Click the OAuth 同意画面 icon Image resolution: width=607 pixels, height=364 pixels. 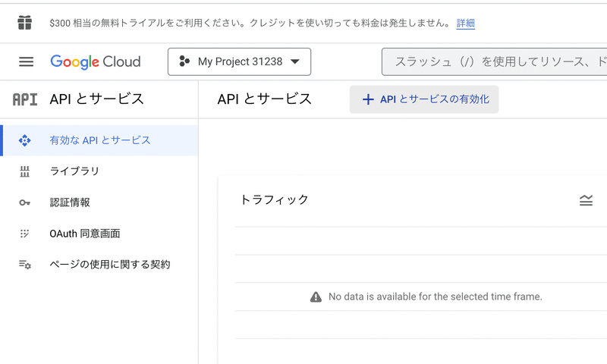pyautogui.click(x=24, y=234)
